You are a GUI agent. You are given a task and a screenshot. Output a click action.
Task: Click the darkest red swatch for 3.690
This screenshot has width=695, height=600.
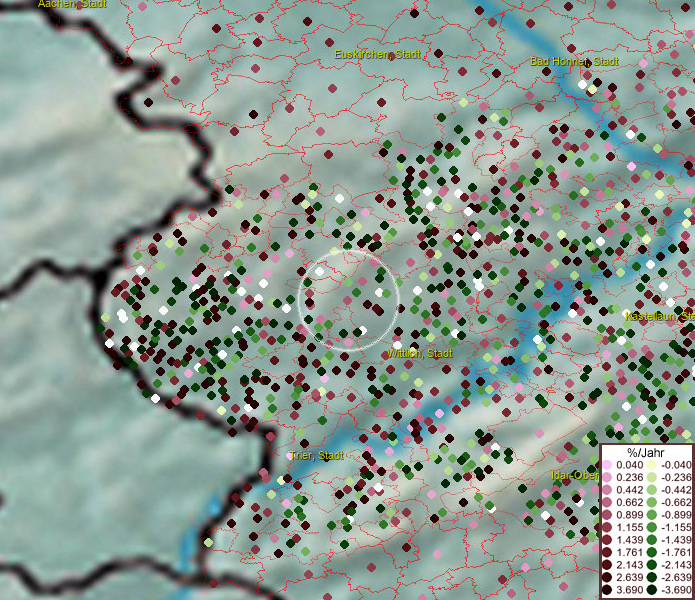[x=607, y=590]
